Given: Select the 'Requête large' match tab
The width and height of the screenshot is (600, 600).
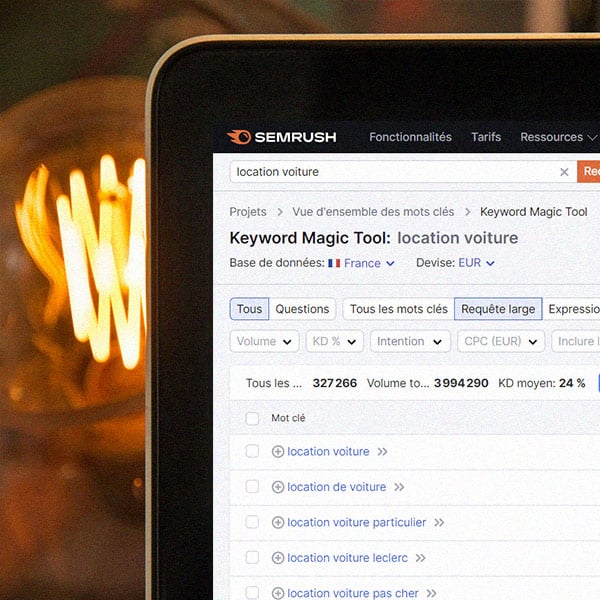Looking at the screenshot, I should tap(498, 309).
